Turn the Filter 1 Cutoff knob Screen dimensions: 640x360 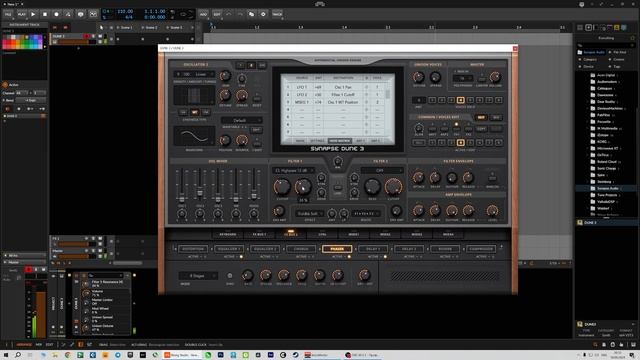(x=282, y=187)
